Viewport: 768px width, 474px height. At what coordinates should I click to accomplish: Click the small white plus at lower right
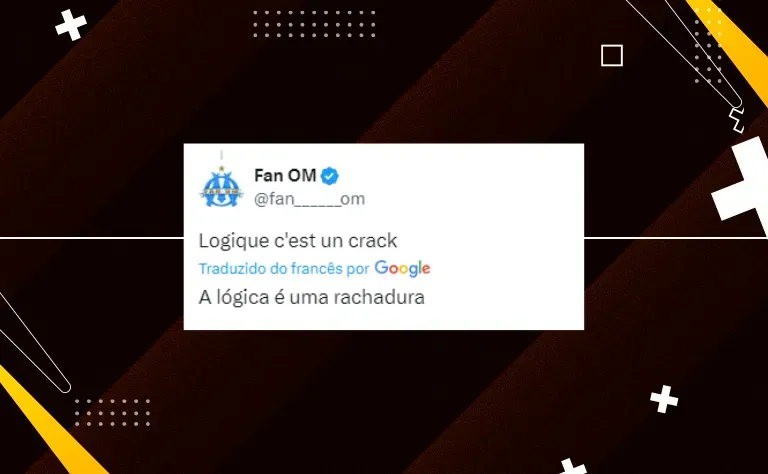pyautogui.click(x=664, y=399)
